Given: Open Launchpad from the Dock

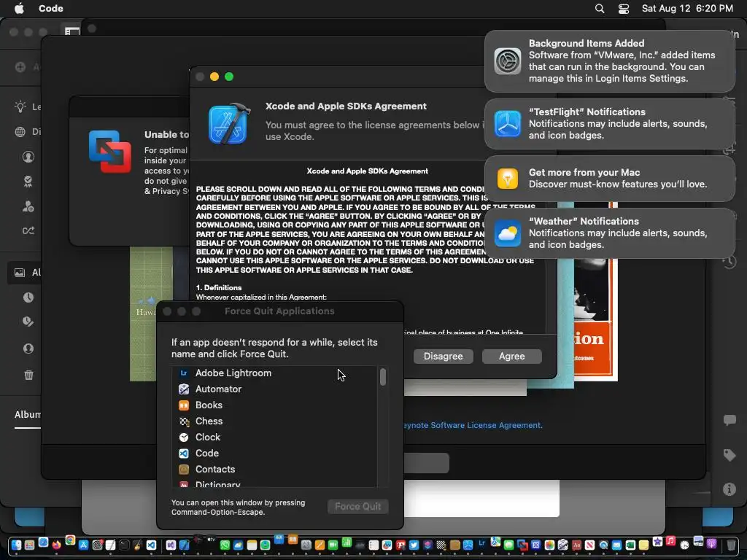Looking at the screenshot, I should coord(29,545).
